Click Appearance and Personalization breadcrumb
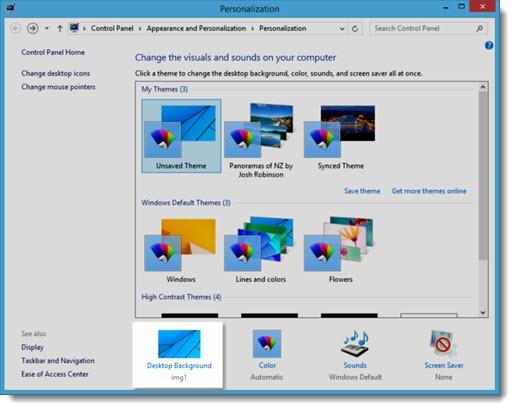 pos(196,28)
